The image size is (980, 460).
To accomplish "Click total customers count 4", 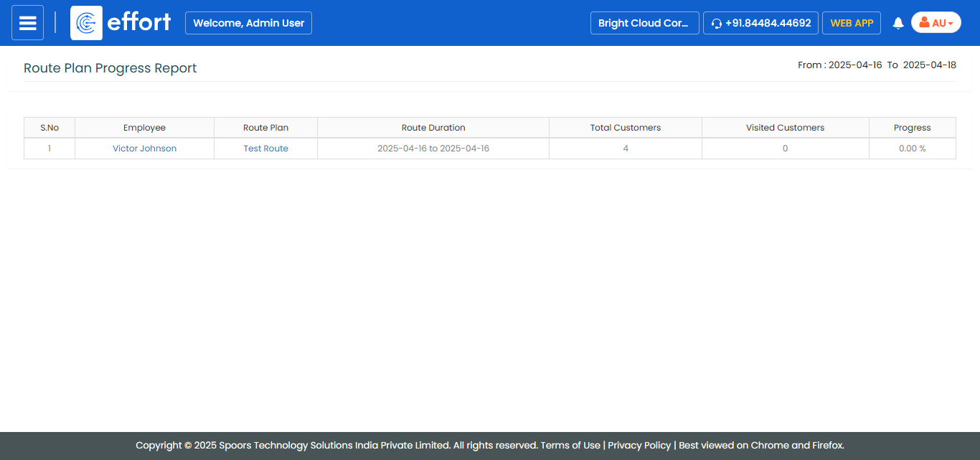I will coord(626,149).
